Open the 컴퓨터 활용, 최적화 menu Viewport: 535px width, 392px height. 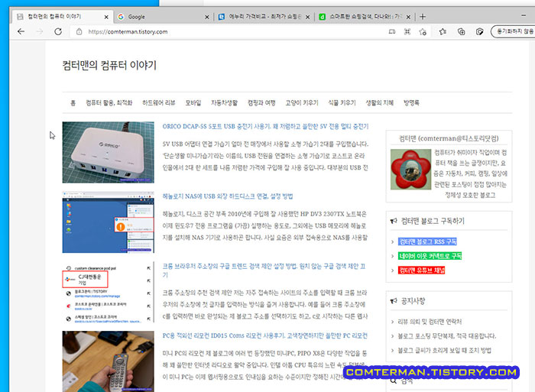[109, 102]
